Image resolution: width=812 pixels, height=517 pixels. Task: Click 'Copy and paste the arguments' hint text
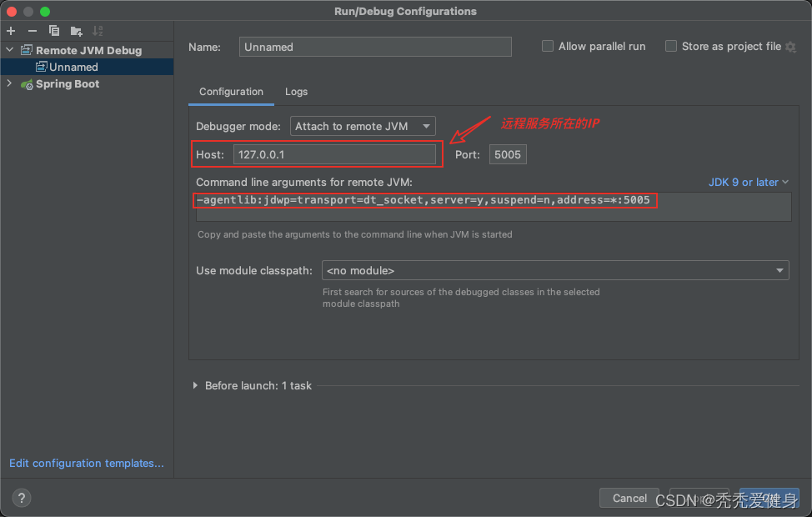(x=355, y=234)
